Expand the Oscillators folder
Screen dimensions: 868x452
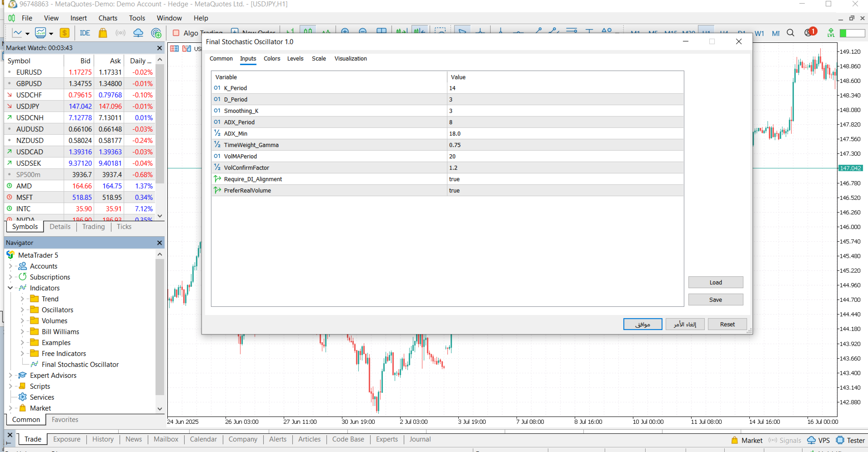tap(22, 310)
